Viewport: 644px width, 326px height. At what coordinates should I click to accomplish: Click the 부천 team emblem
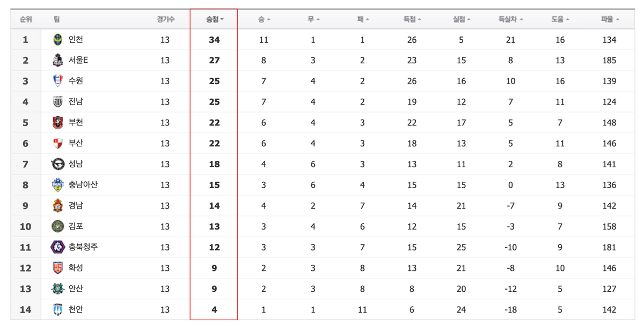coord(57,123)
